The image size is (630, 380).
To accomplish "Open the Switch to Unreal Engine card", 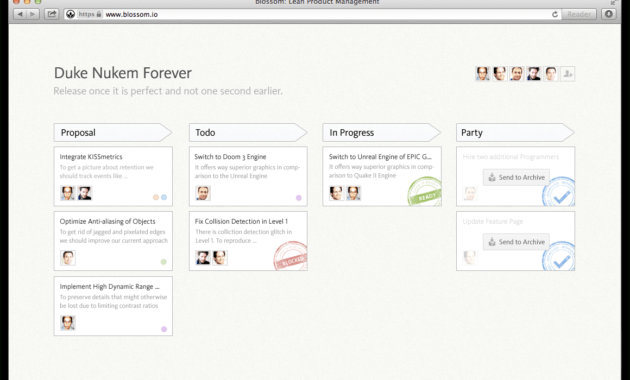I will [382, 176].
